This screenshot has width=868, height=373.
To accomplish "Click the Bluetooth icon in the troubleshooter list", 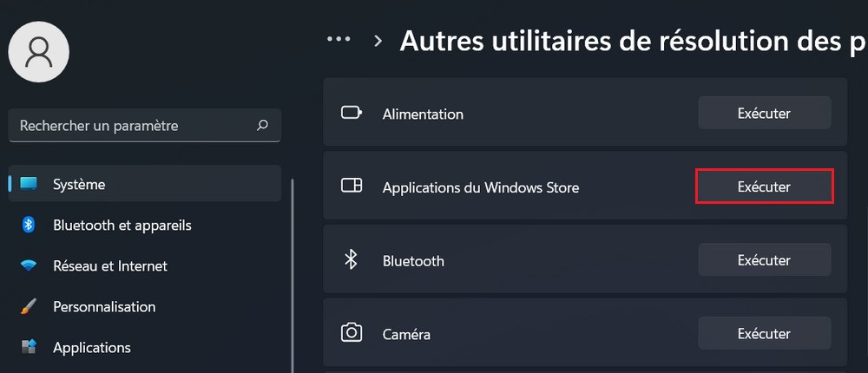I will [x=352, y=260].
